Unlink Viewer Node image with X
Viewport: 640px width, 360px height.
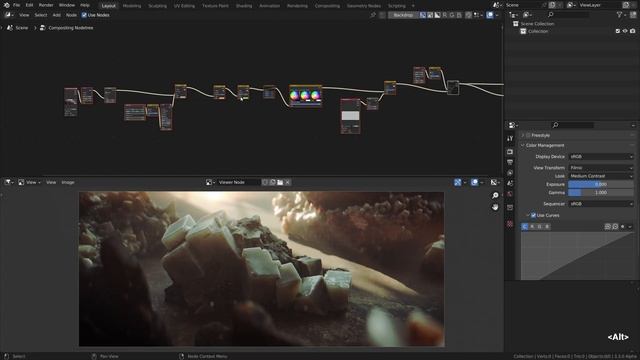click(x=287, y=182)
